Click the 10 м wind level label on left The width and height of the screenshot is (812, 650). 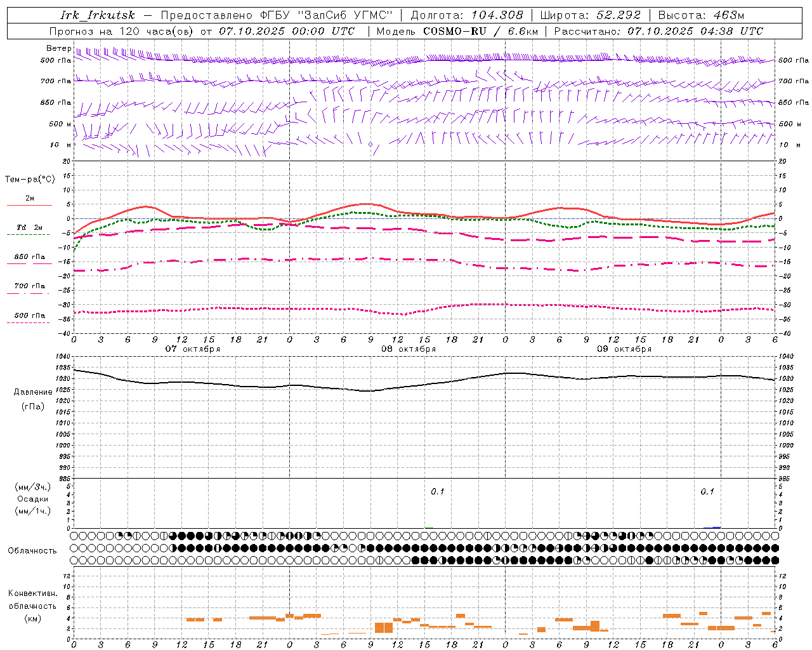tap(61, 145)
